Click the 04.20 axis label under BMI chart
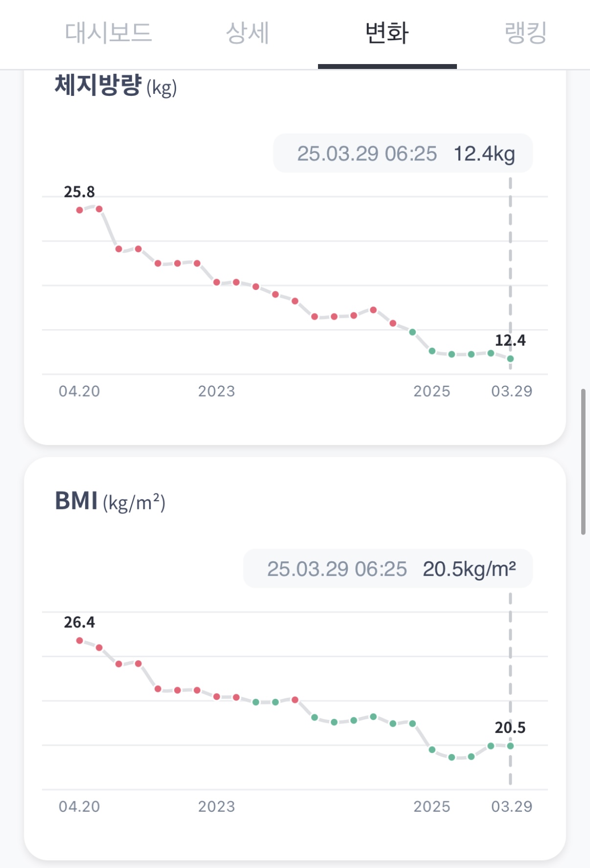 pyautogui.click(x=79, y=806)
